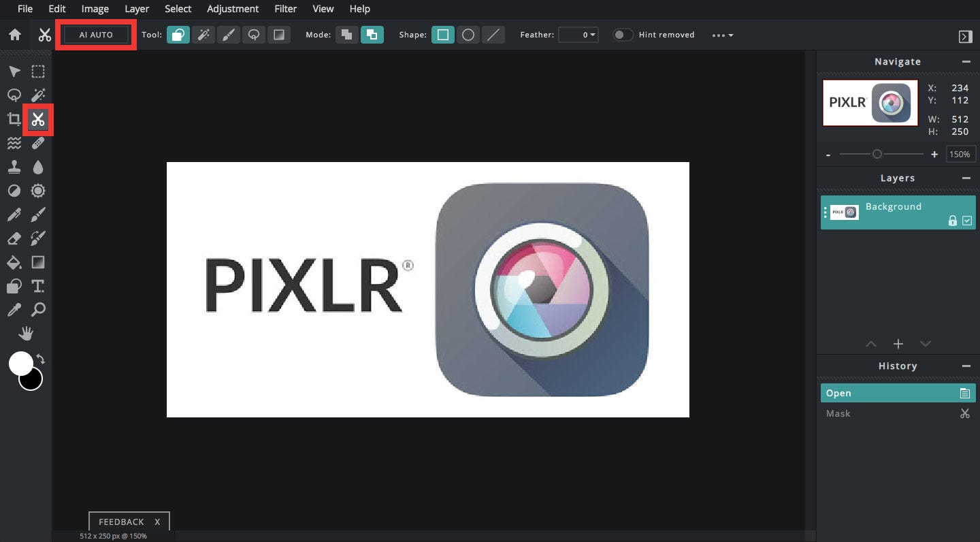This screenshot has width=980, height=542.
Task: Open the View menu
Action: (x=323, y=9)
